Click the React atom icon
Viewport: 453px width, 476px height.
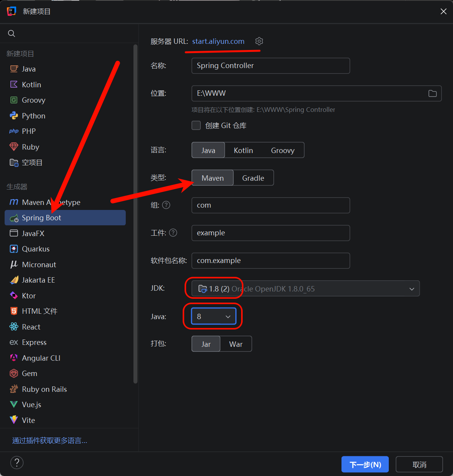(x=14, y=327)
